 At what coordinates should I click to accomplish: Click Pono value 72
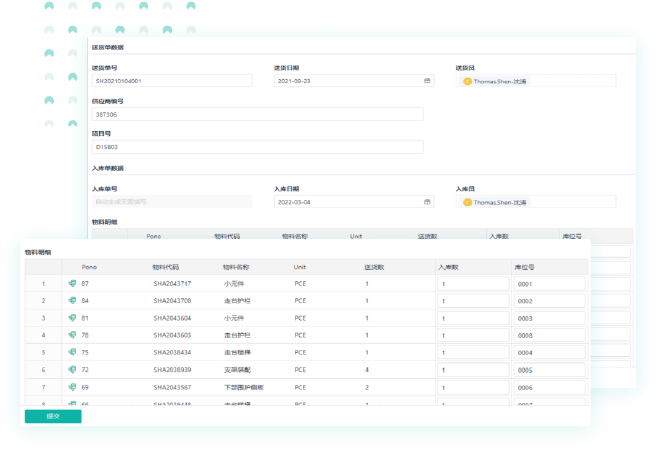[85, 369]
